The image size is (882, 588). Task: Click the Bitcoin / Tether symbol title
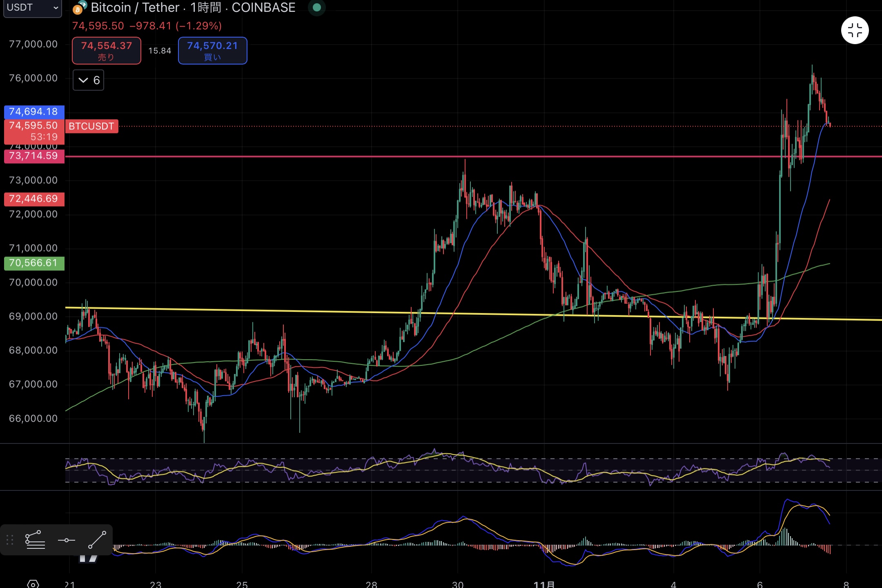135,7
